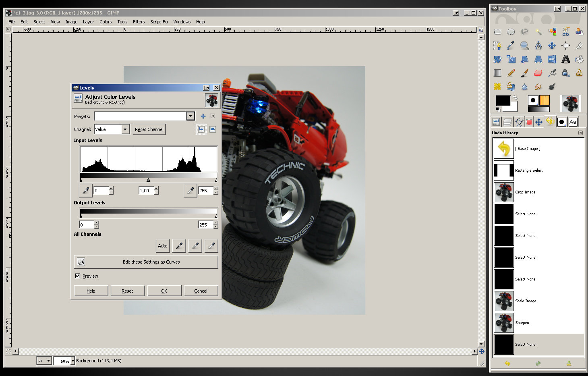Select the Ink tool
The width and height of the screenshot is (588, 376).
click(566, 73)
